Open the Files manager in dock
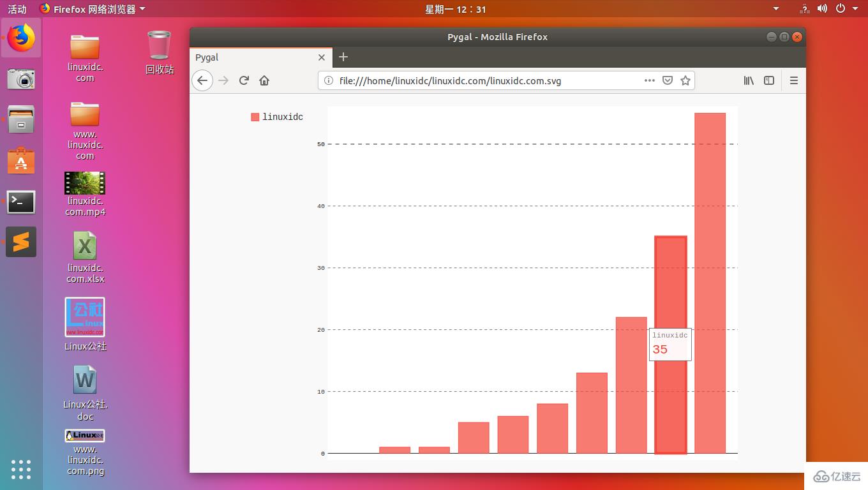The height and width of the screenshot is (490, 868). point(21,119)
